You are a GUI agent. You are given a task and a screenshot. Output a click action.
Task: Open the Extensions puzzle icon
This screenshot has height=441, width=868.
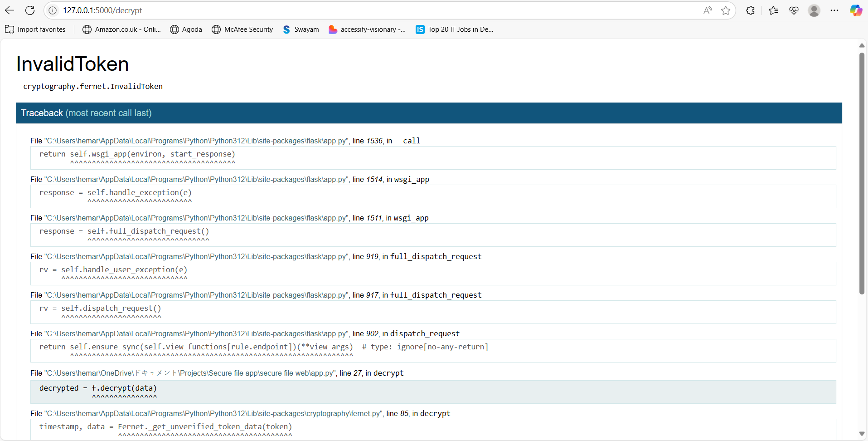pyautogui.click(x=751, y=10)
